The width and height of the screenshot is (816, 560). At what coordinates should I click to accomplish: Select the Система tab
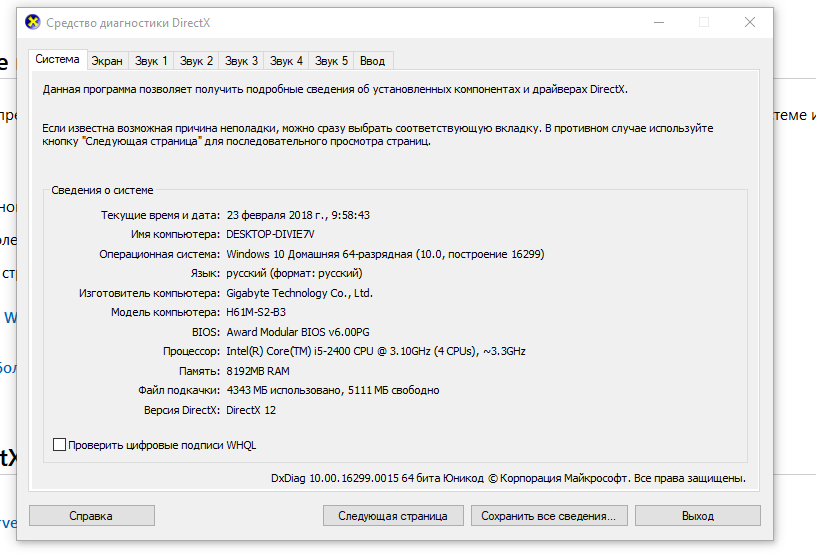pyautogui.click(x=57, y=59)
